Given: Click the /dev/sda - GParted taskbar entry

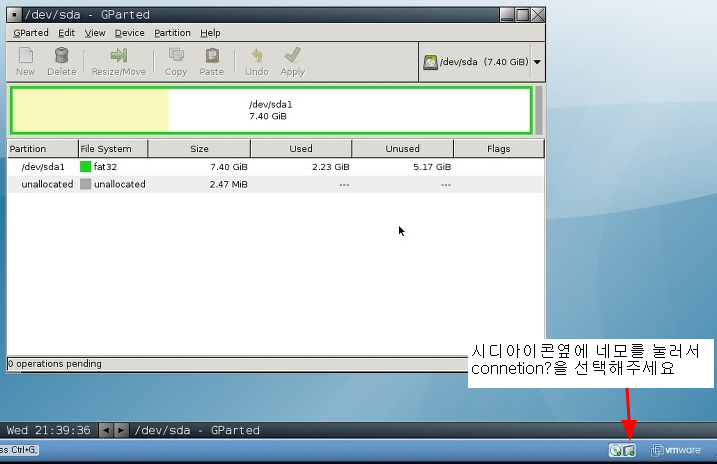Looking at the screenshot, I should point(197,430).
